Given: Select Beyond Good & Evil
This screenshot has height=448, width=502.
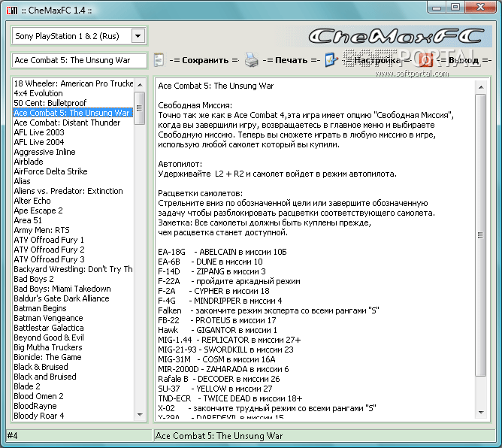Looking at the screenshot, I should click(73, 338).
